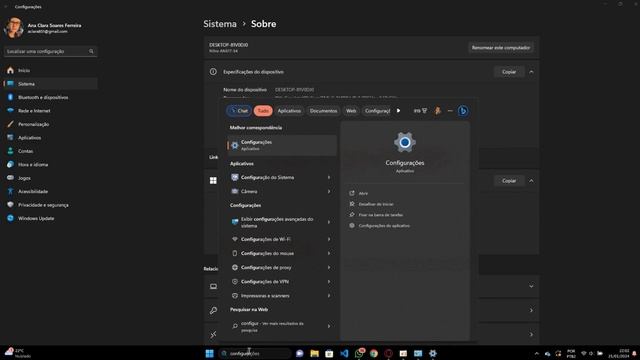This screenshot has height=360, width=640.
Task: Expand the Impressoras e scanners arrow
Action: 329,296
